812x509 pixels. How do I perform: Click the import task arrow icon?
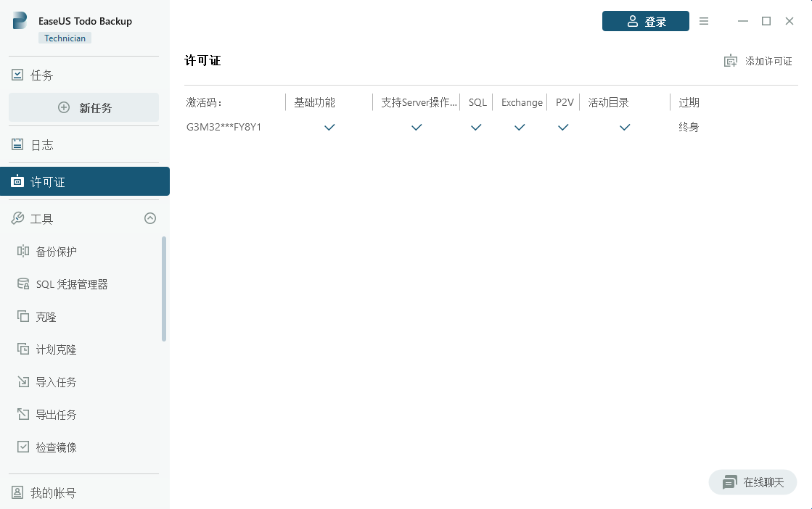(23, 382)
